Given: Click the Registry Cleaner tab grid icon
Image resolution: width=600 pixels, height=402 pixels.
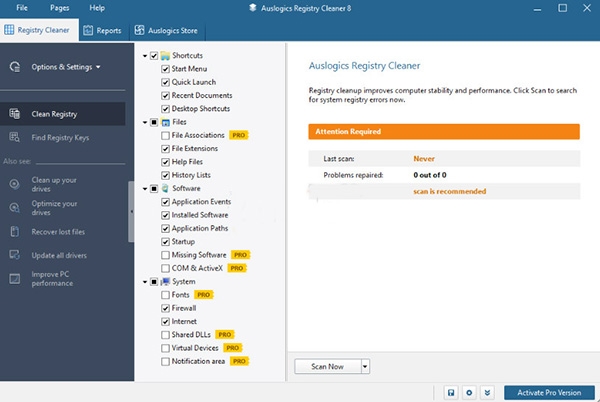Looking at the screenshot, I should [x=9, y=30].
